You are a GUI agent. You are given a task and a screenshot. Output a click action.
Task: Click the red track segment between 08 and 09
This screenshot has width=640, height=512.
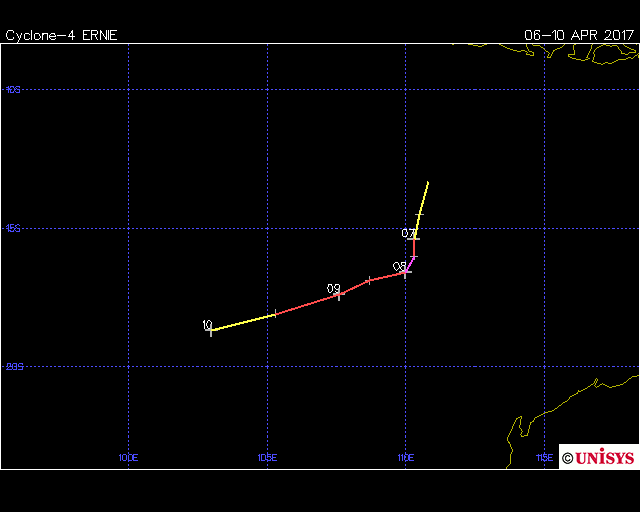pyautogui.click(x=372, y=280)
